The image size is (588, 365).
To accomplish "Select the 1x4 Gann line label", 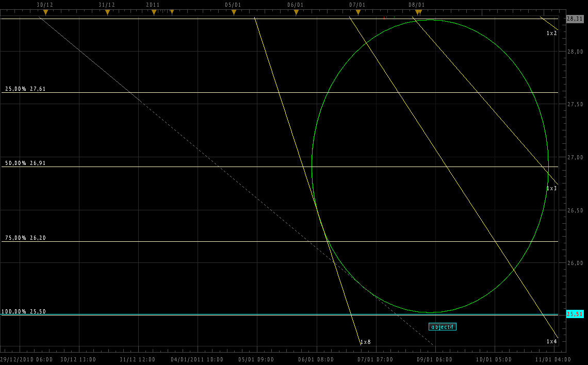I will pyautogui.click(x=551, y=341).
